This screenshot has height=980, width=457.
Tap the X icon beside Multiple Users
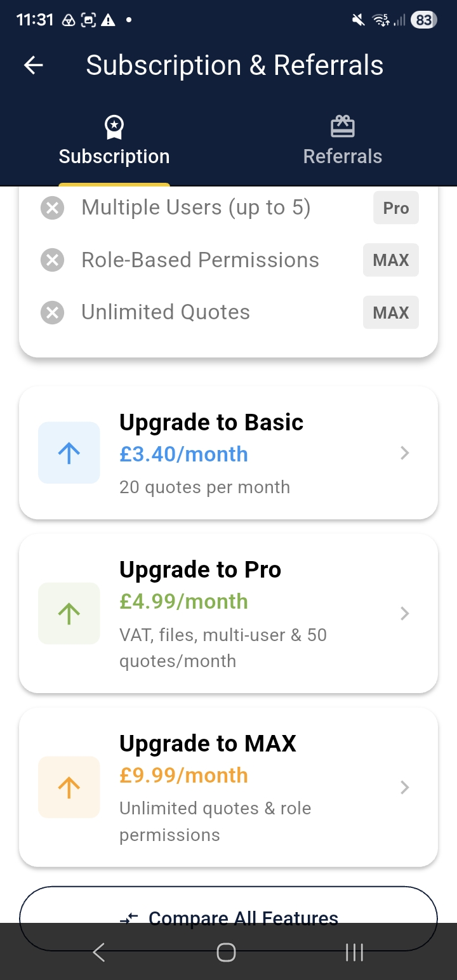tap(53, 208)
